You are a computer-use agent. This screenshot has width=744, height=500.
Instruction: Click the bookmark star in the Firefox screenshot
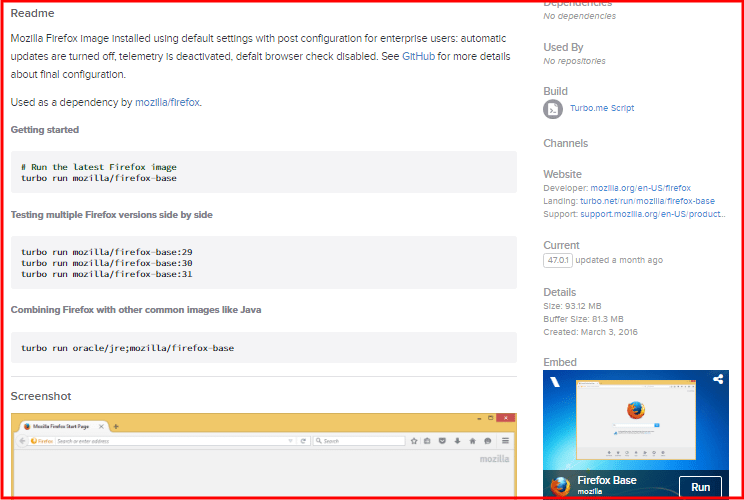pyautogui.click(x=414, y=441)
